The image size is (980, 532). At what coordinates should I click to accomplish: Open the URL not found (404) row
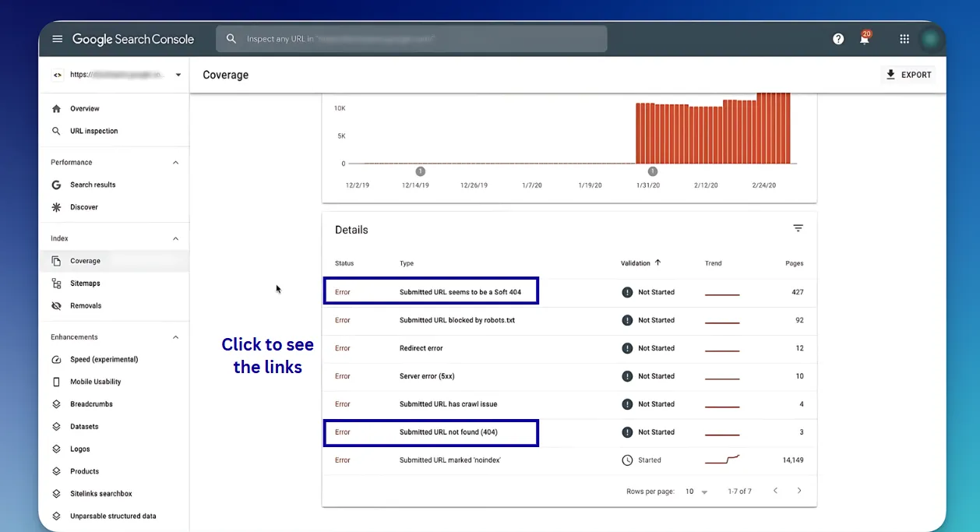coord(569,432)
